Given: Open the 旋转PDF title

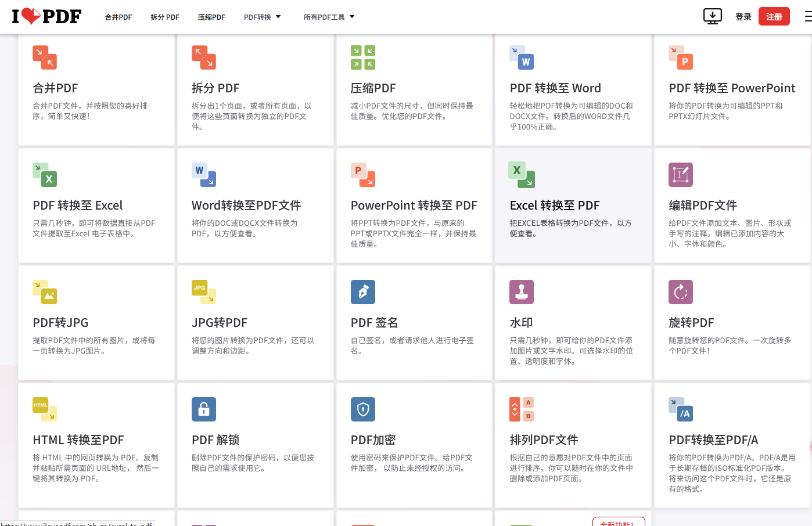Looking at the screenshot, I should pos(691,323).
